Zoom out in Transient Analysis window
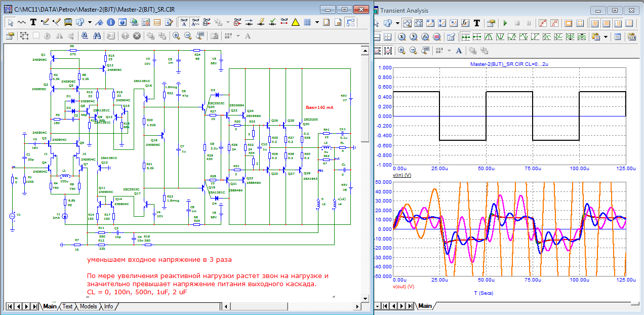The height and width of the screenshot is (315, 644). coord(413,50)
